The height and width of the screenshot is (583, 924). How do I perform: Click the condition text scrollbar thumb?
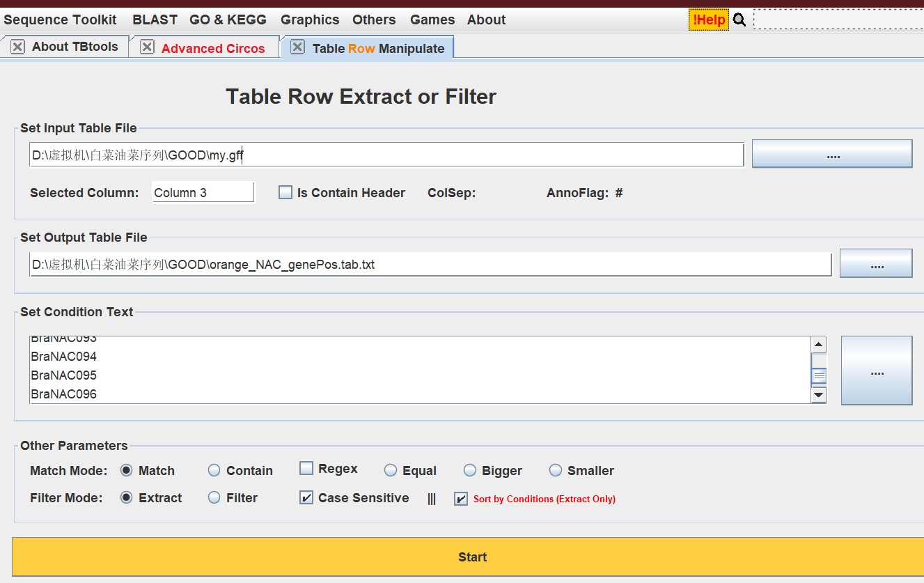coord(819,375)
